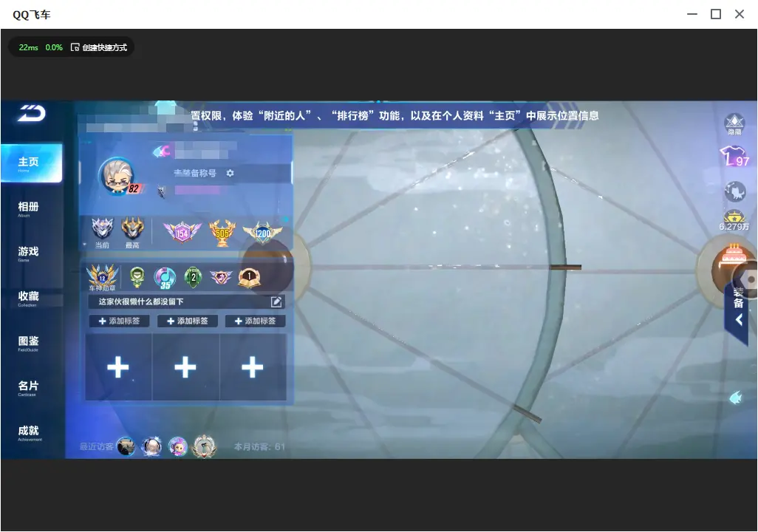Minimize the QQ飞车 window

[692, 14]
